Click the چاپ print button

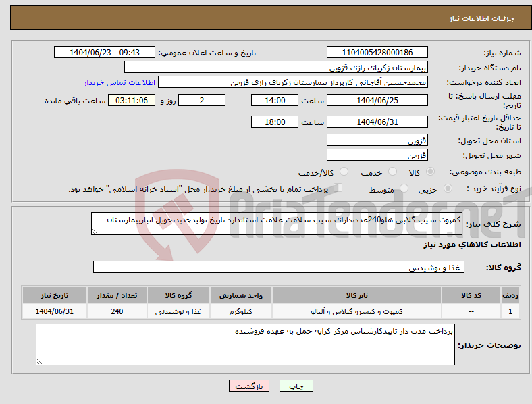[x=296, y=386]
